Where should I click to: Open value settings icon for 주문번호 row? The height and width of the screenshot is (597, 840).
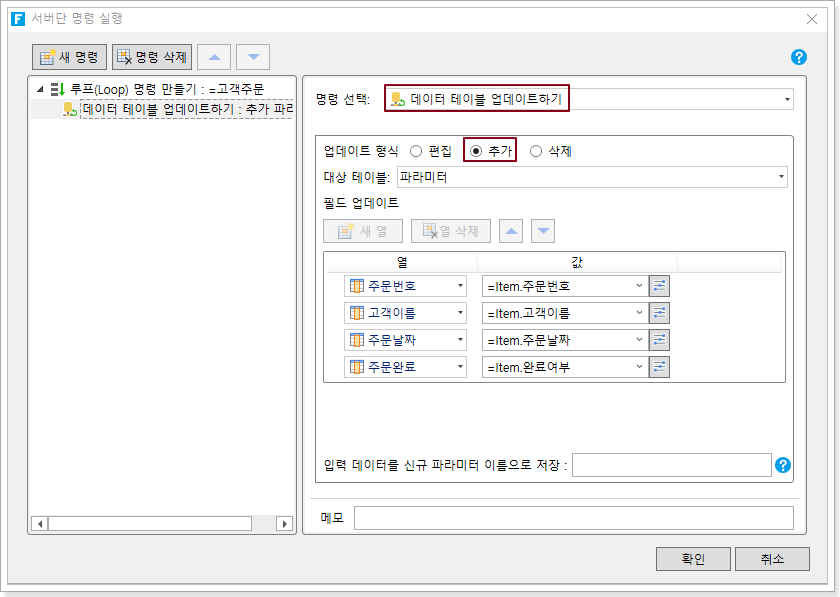pyautogui.click(x=659, y=286)
